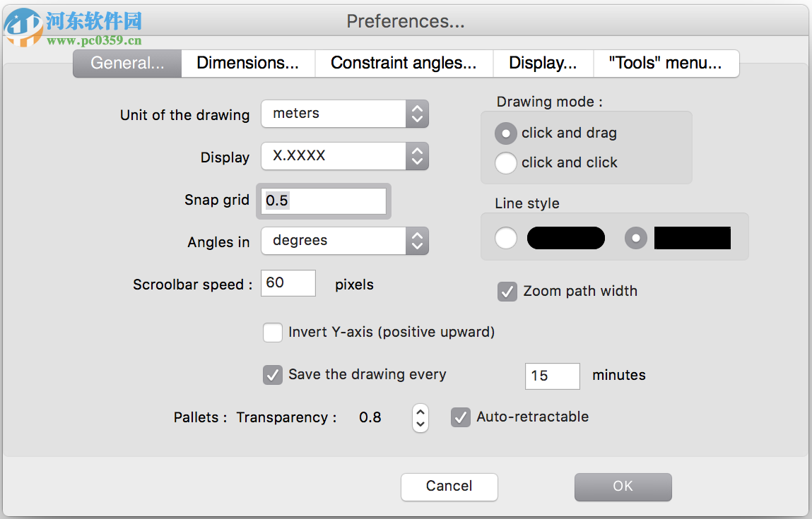This screenshot has width=812, height=519.
Task: Choose the left rounded line style
Action: [x=506, y=238]
